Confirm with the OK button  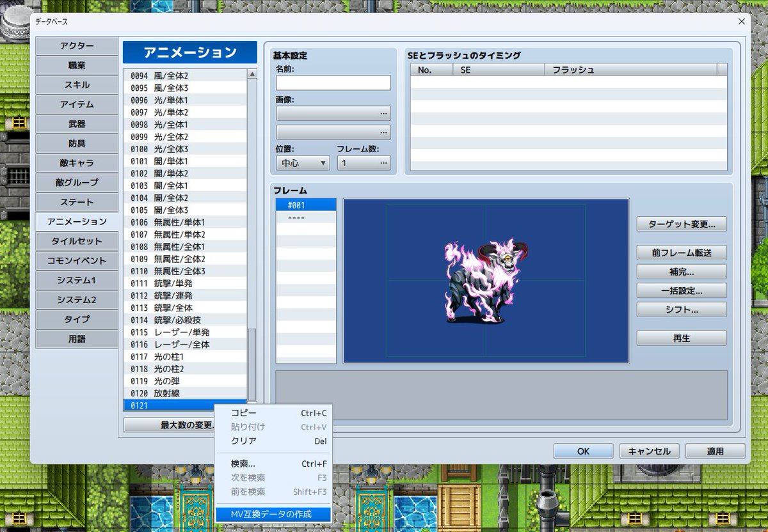(x=583, y=451)
